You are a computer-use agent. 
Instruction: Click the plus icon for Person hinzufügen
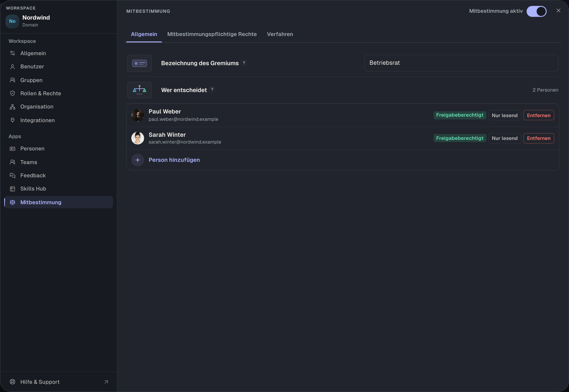[x=138, y=160]
